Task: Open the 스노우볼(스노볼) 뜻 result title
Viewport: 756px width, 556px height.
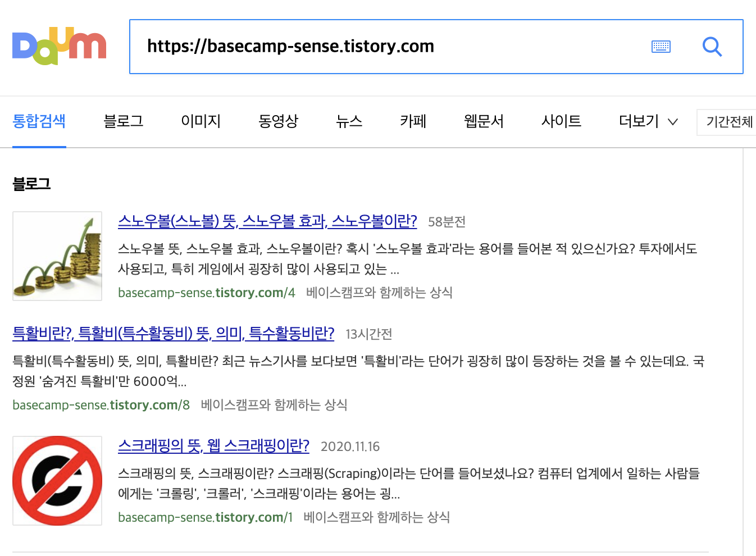Action: (x=267, y=221)
